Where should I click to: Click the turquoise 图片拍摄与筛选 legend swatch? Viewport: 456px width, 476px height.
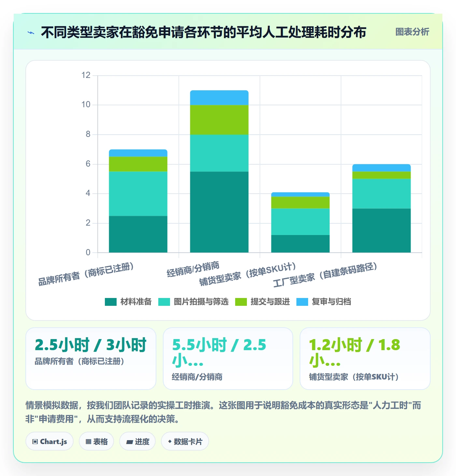164,302
